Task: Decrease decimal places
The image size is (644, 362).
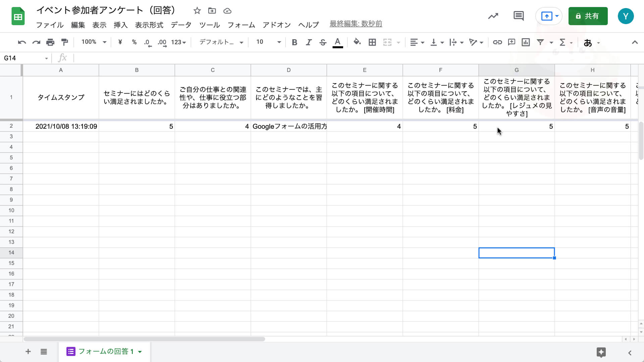Action: 148,43
